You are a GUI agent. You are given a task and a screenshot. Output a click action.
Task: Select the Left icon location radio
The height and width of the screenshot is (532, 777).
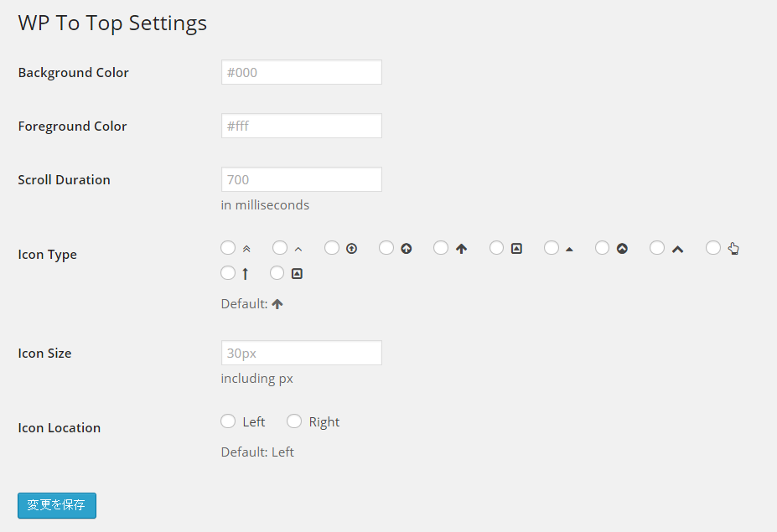(x=228, y=421)
